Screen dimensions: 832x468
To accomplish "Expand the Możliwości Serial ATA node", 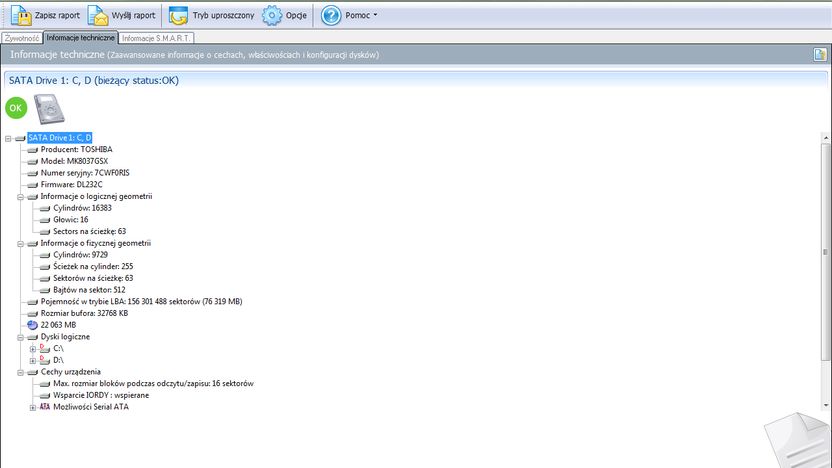I will tap(32, 408).
